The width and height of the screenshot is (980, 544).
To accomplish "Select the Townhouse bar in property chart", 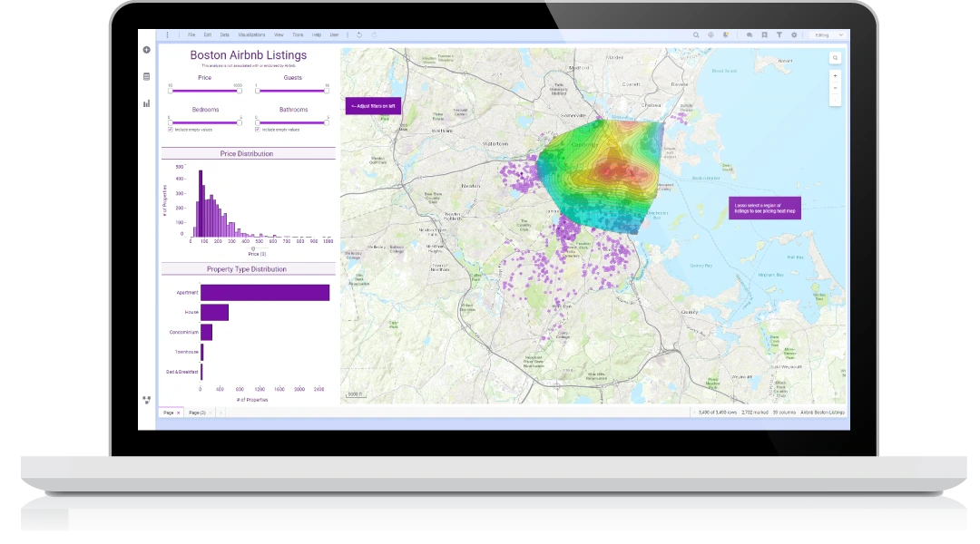I will [x=201, y=353].
